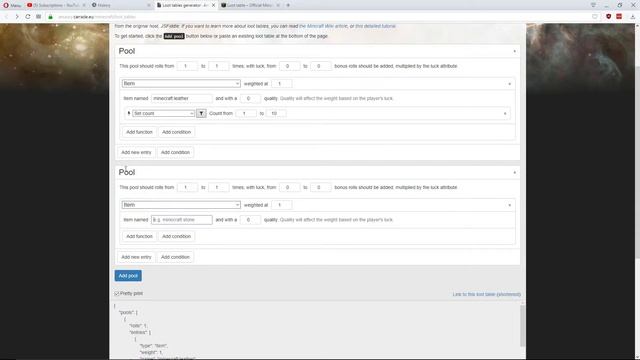Viewport: 640px width, 360px height.
Task: Click the blue Add pool button
Action: (128, 276)
